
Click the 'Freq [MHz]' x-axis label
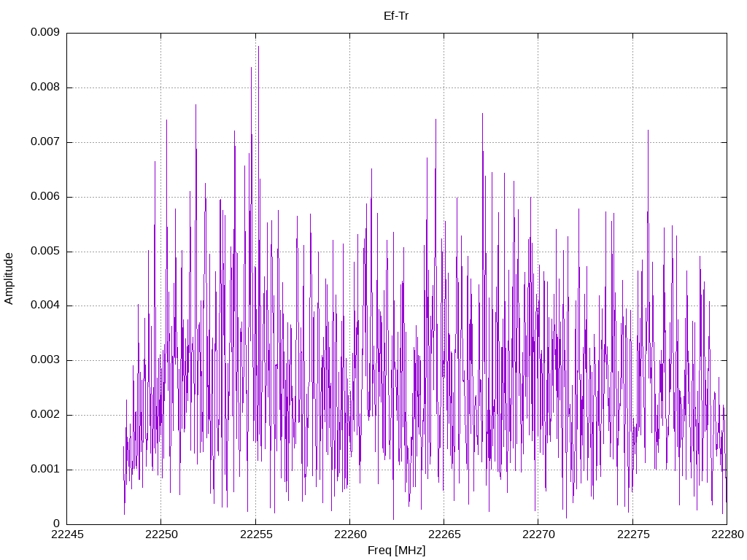396,551
